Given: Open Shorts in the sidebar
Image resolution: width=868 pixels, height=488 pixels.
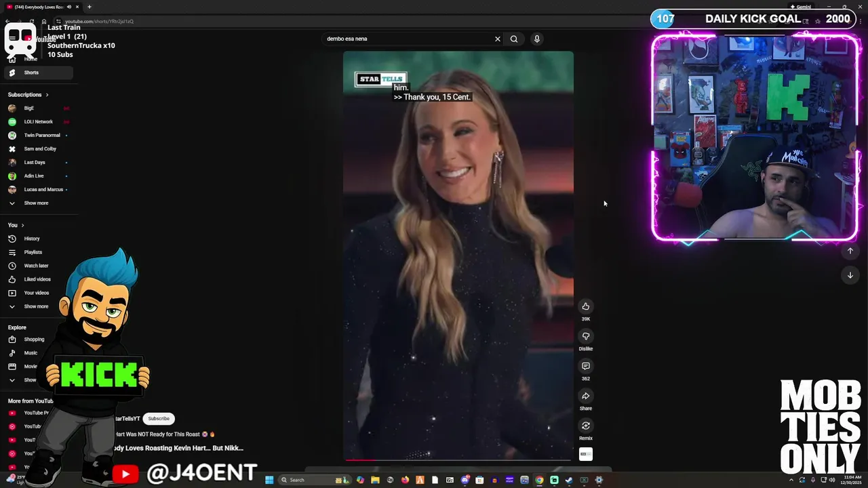Looking at the screenshot, I should pyautogui.click(x=38, y=73).
